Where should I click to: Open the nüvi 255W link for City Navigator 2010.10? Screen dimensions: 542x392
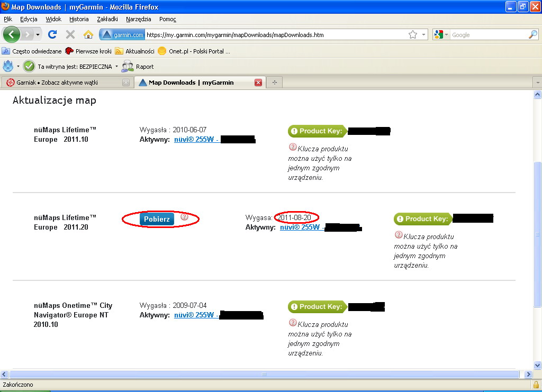click(x=196, y=315)
